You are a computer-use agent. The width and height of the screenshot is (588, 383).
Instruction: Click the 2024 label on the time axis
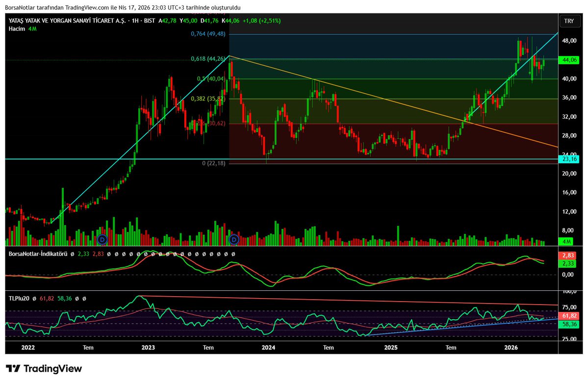point(269,347)
